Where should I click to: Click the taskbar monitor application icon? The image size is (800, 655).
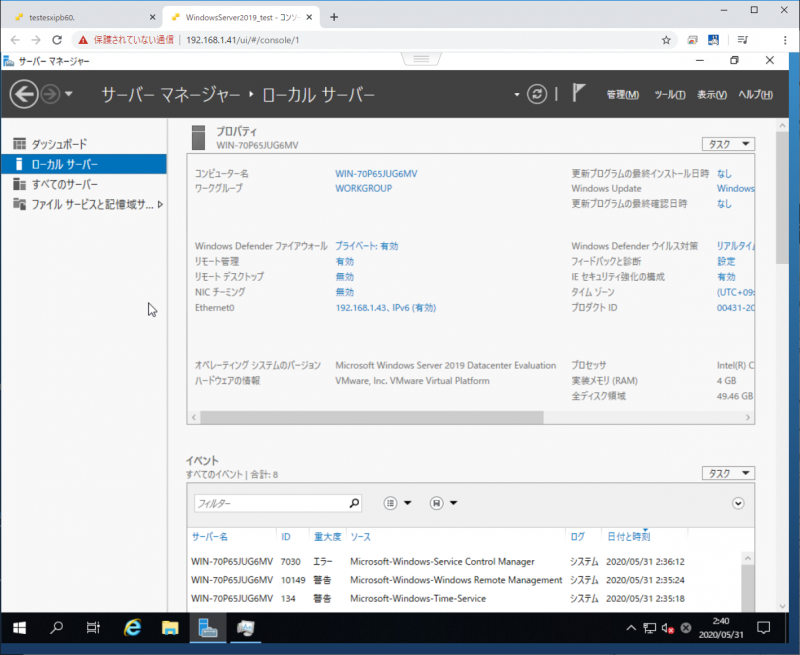[245, 627]
